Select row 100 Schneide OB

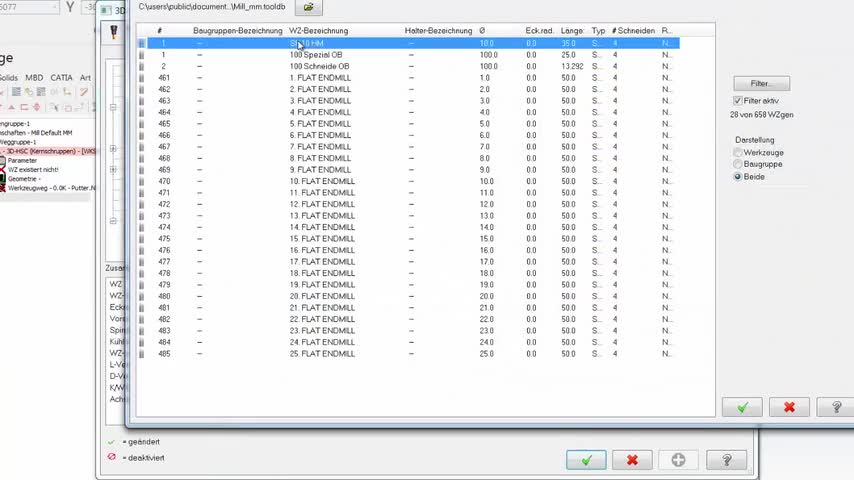tap(408, 66)
